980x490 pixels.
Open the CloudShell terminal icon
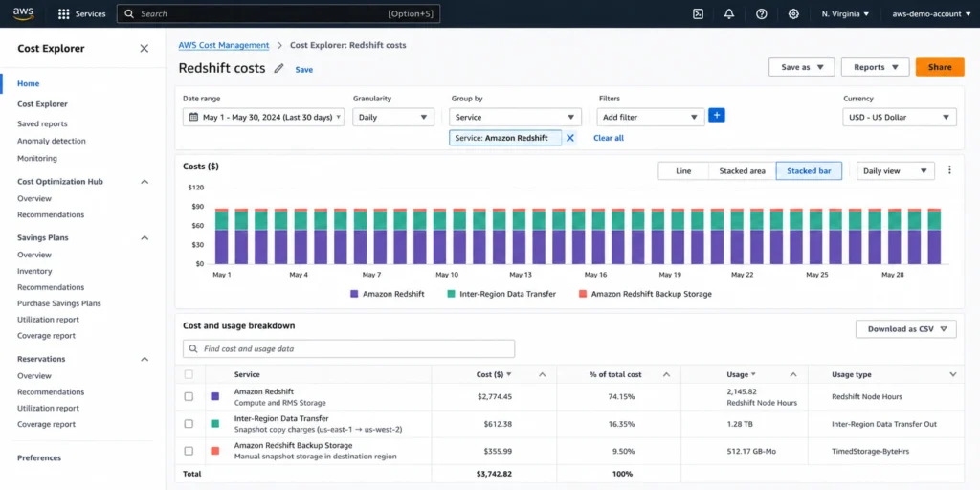[698, 13]
